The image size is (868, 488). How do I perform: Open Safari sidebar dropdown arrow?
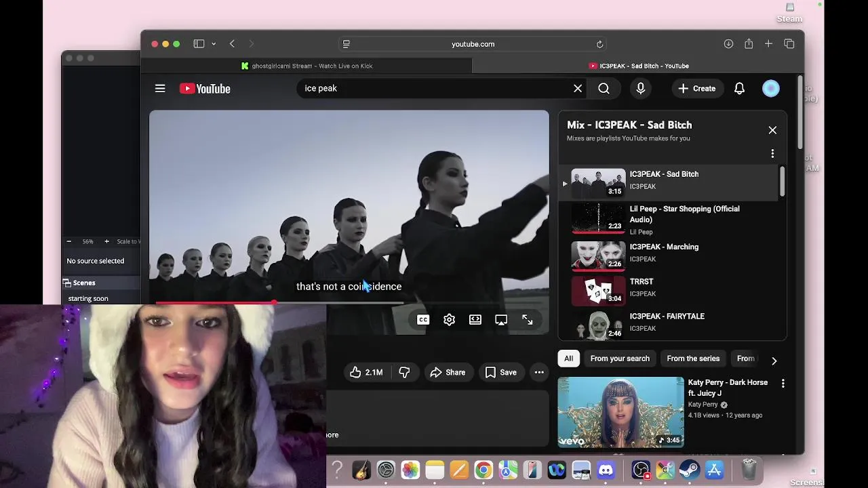(214, 44)
